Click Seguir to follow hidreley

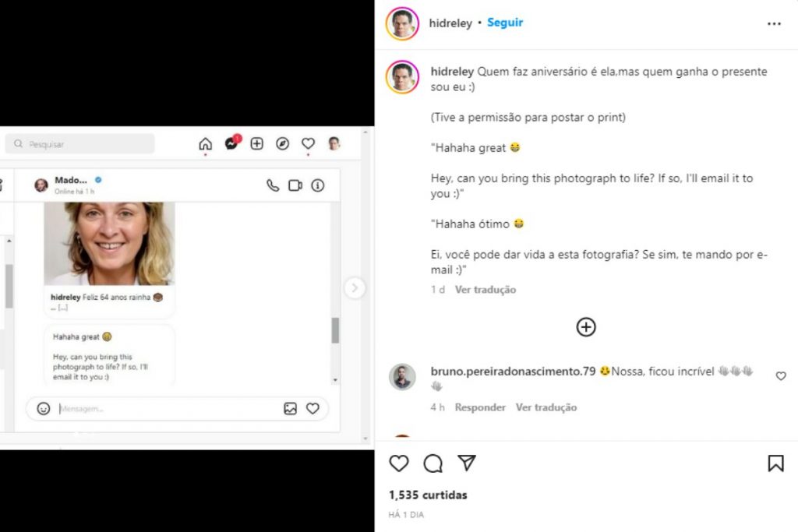pyautogui.click(x=504, y=23)
